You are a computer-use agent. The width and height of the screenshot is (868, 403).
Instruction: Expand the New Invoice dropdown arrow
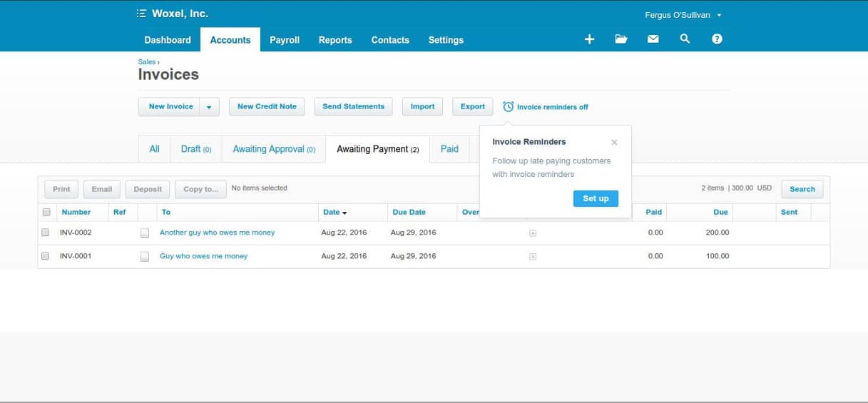point(209,107)
